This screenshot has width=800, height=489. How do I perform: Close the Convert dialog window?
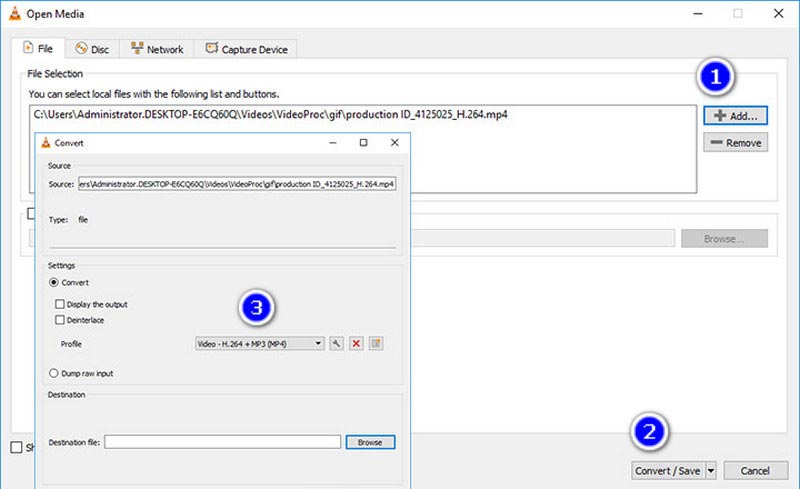point(394,143)
